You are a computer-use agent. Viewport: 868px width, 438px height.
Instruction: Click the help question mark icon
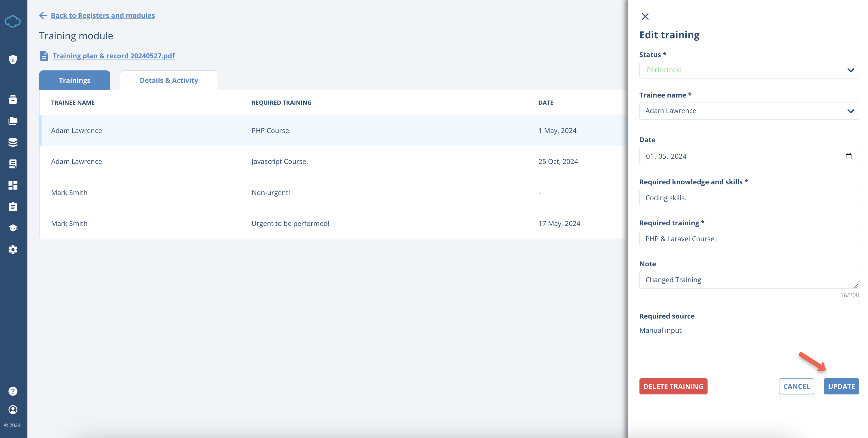[13, 391]
